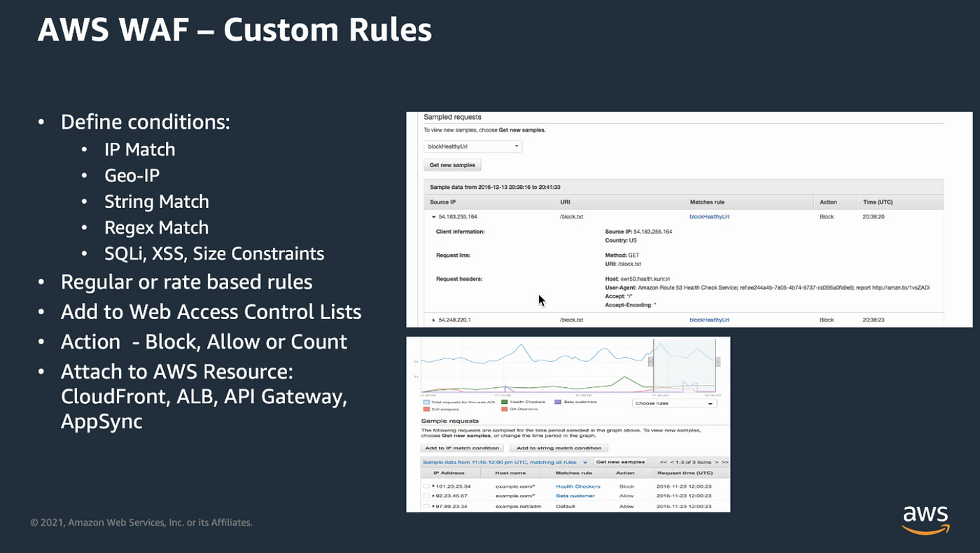Click QA Daemons legend swatch
This screenshot has width=980, height=553.
pos(505,409)
